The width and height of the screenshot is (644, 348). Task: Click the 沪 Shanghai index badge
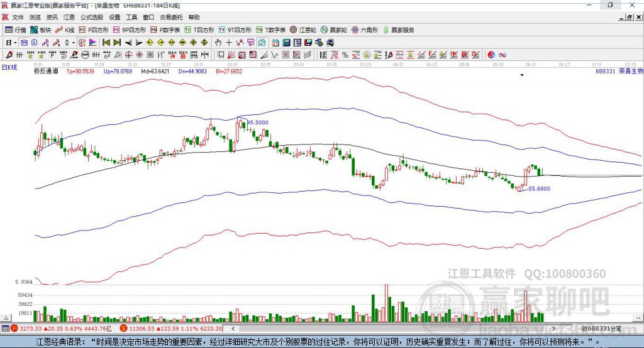14,329
